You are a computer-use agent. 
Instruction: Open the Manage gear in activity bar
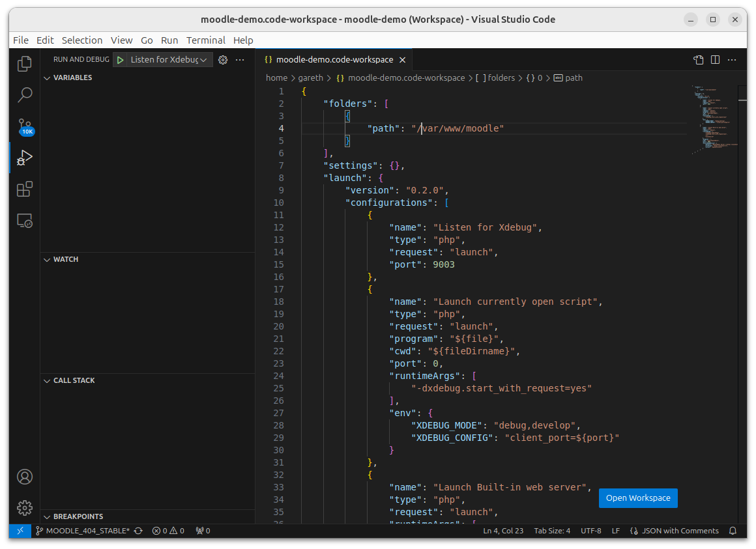[25, 507]
